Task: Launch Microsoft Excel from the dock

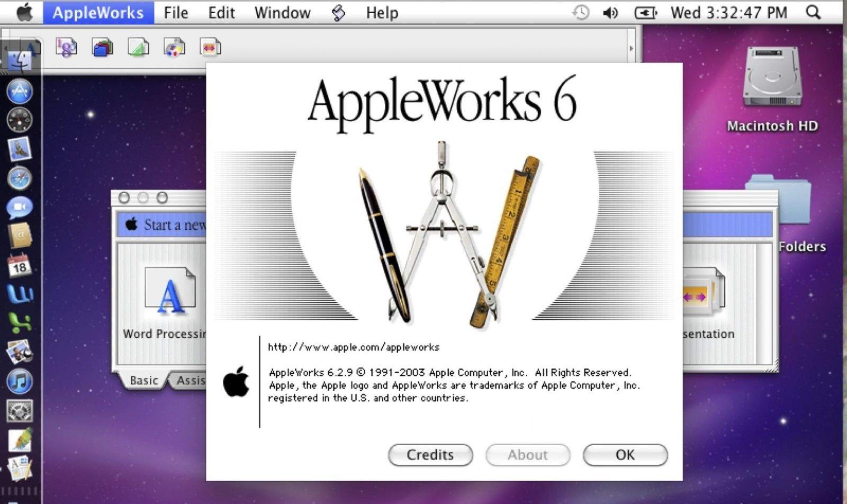Action: (x=20, y=322)
